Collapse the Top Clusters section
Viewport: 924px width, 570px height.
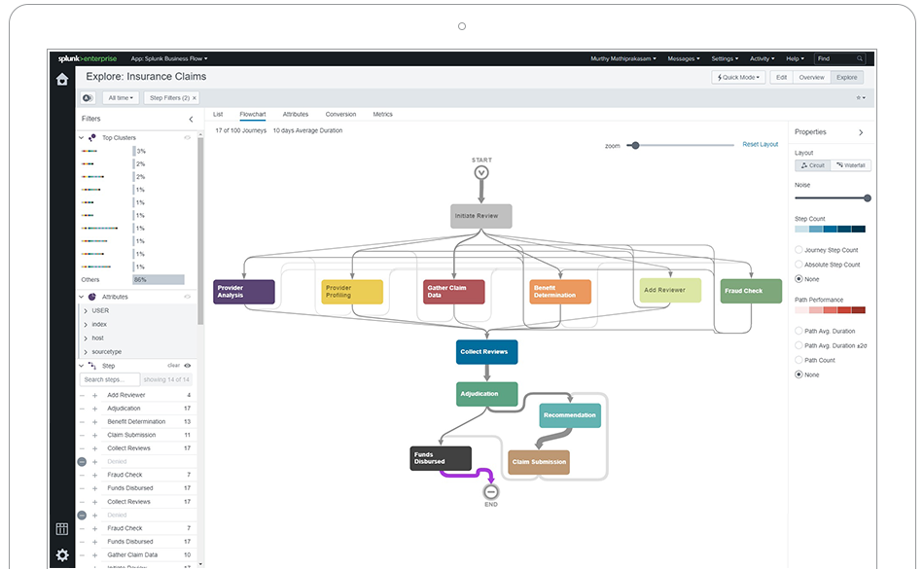point(82,137)
